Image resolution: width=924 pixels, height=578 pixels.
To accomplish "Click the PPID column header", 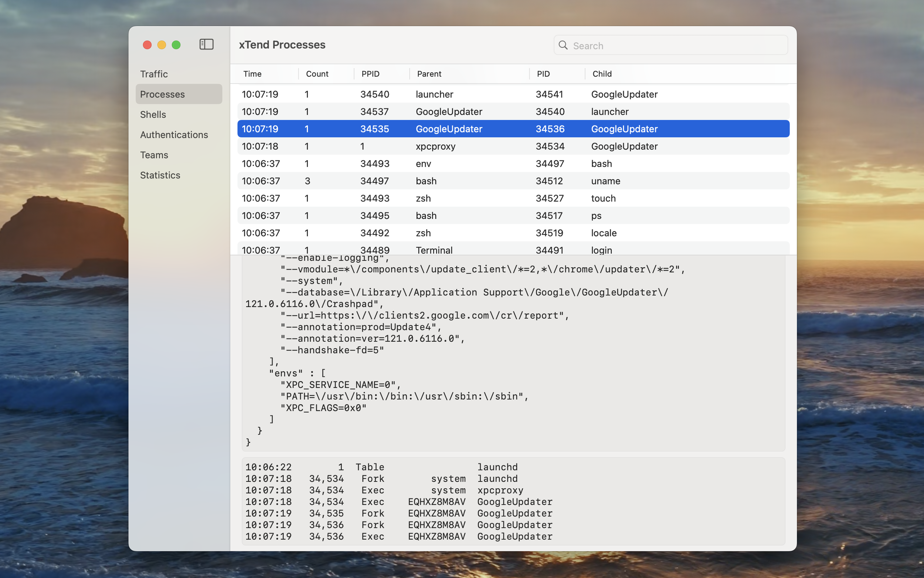I will coord(370,74).
